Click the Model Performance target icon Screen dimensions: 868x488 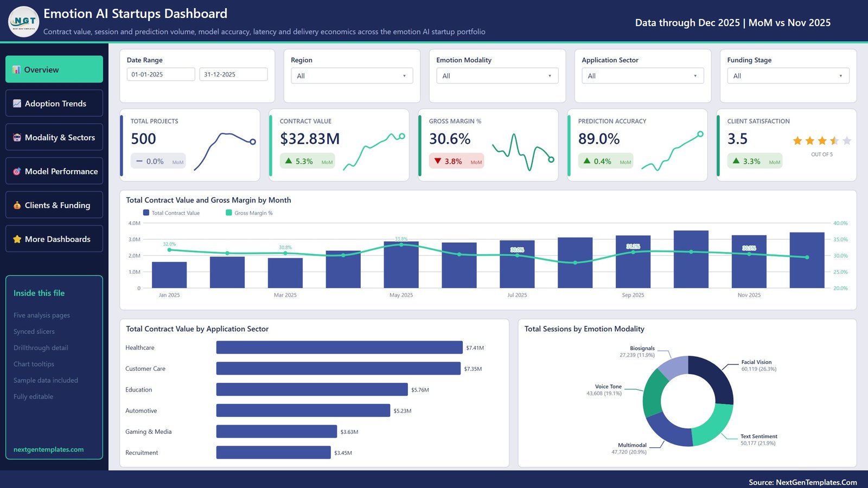(17, 171)
